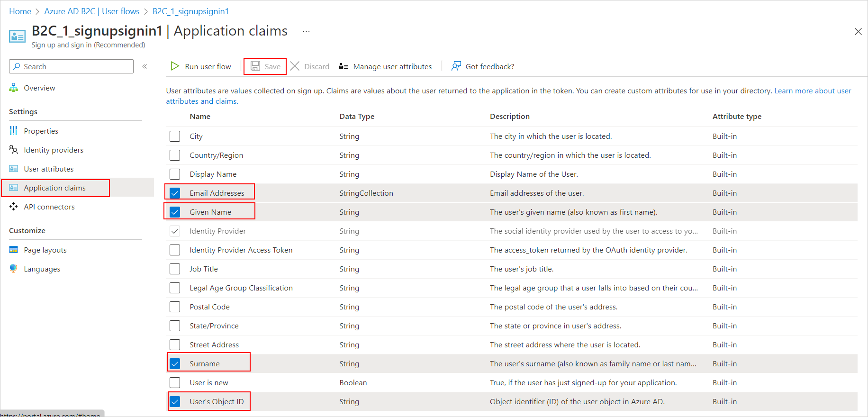The image size is (868, 417).
Task: Uncheck the Given Name checkbox
Action: click(x=175, y=212)
